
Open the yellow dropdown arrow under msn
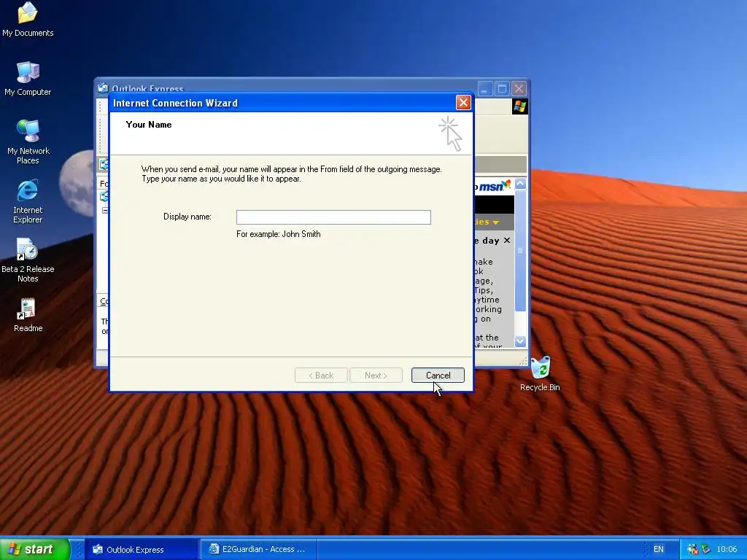point(495,222)
